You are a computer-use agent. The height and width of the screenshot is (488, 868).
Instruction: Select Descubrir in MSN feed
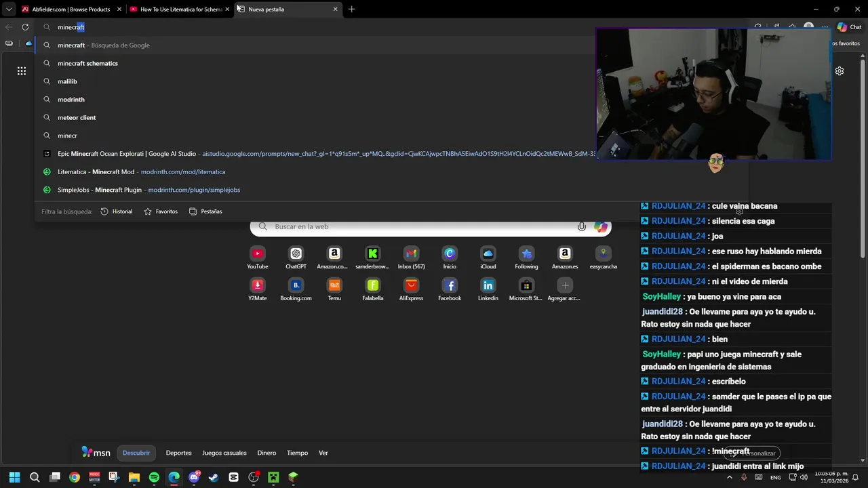tap(136, 453)
